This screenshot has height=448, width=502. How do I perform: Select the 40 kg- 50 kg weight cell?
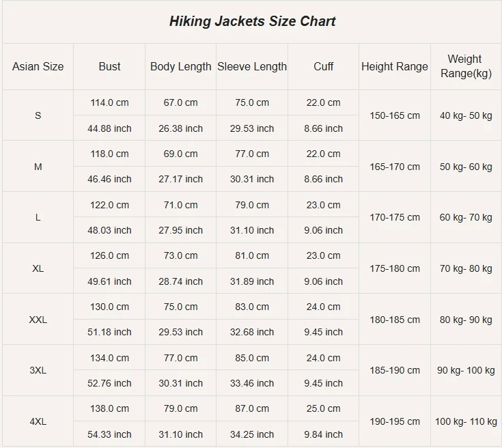466,115
